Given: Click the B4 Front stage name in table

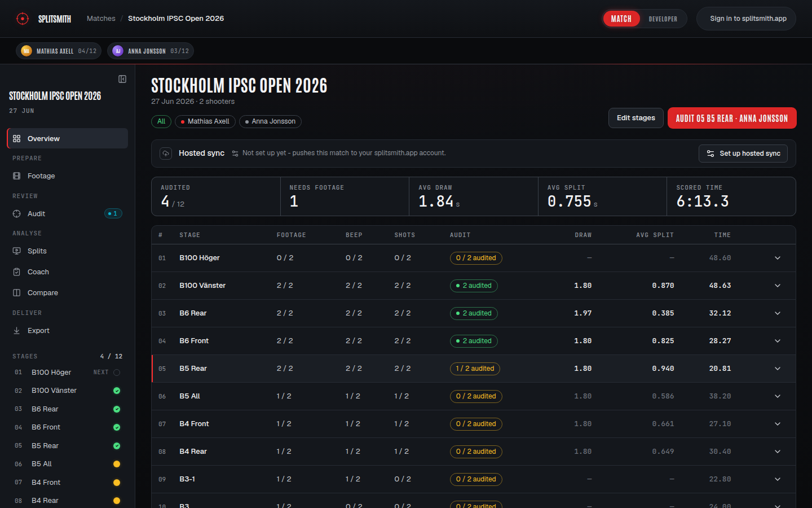Looking at the screenshot, I should [194, 424].
